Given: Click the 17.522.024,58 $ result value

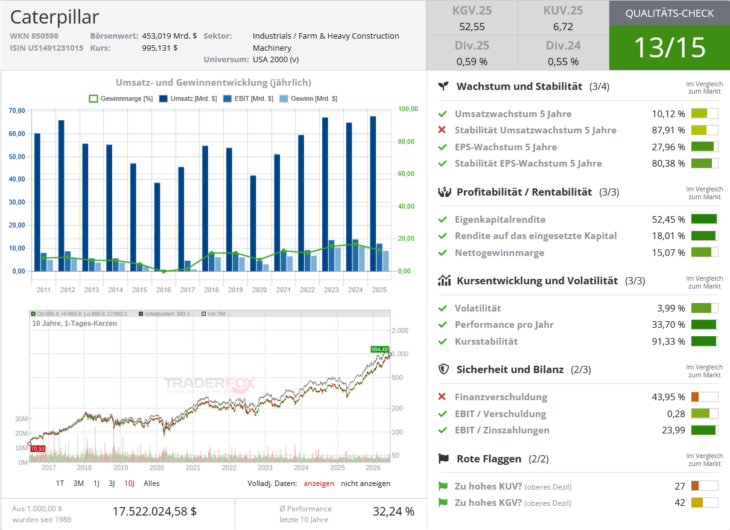Looking at the screenshot, I should (x=155, y=511).
